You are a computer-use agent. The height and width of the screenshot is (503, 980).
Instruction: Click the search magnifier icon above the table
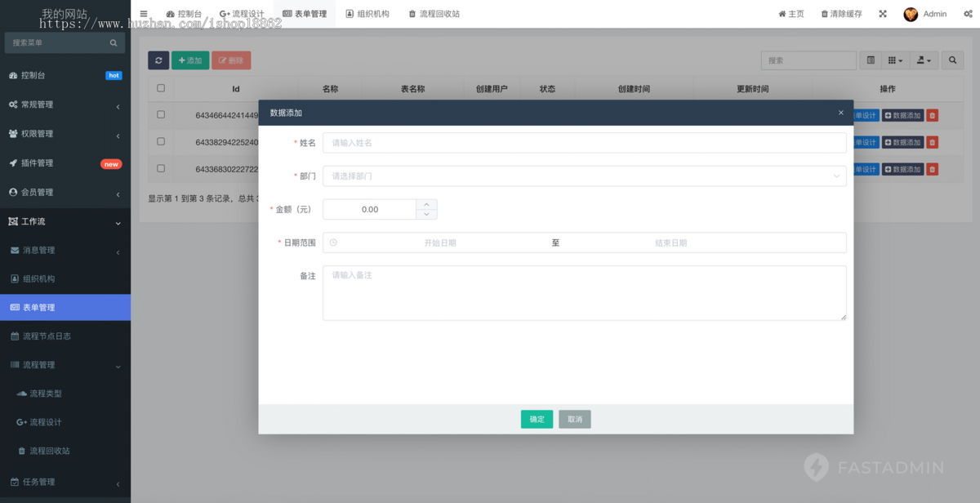click(951, 60)
